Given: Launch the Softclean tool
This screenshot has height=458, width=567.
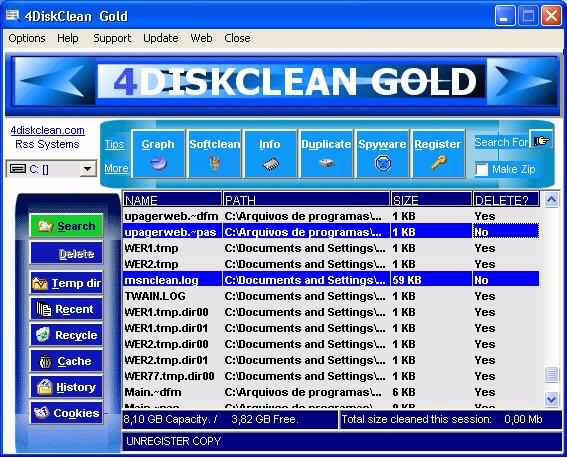Looking at the screenshot, I should point(214,154).
